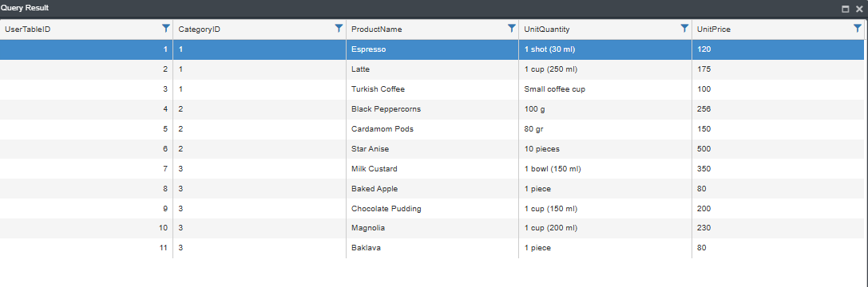Click UserTableID 11 cell
Viewport: 868px width, 287px height.
pyautogui.click(x=86, y=248)
